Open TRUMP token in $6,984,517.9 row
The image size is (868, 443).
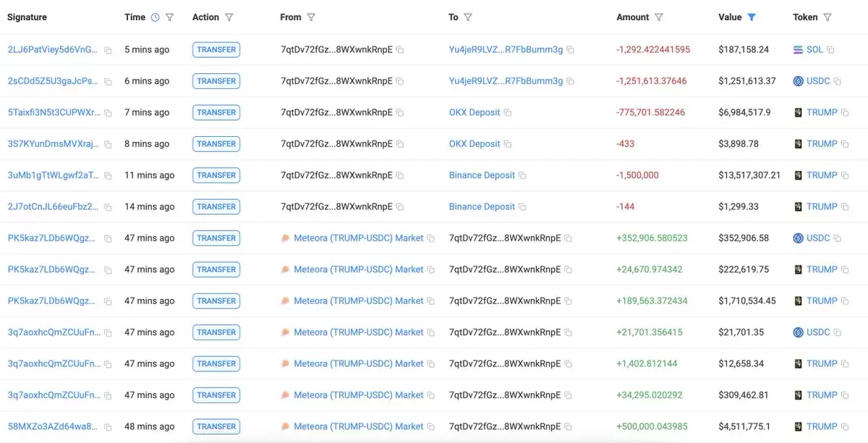(x=822, y=112)
